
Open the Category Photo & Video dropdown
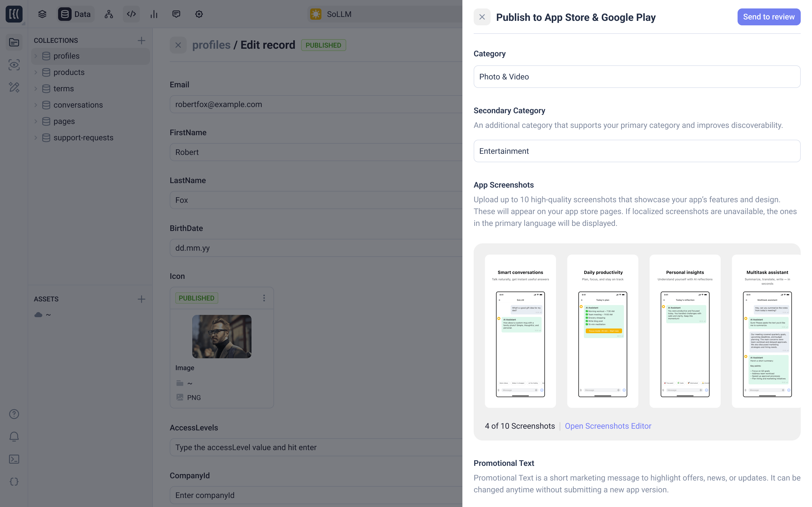click(637, 77)
